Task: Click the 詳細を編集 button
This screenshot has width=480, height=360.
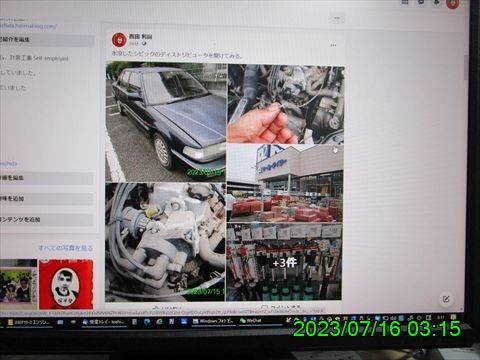Action: [46, 178]
